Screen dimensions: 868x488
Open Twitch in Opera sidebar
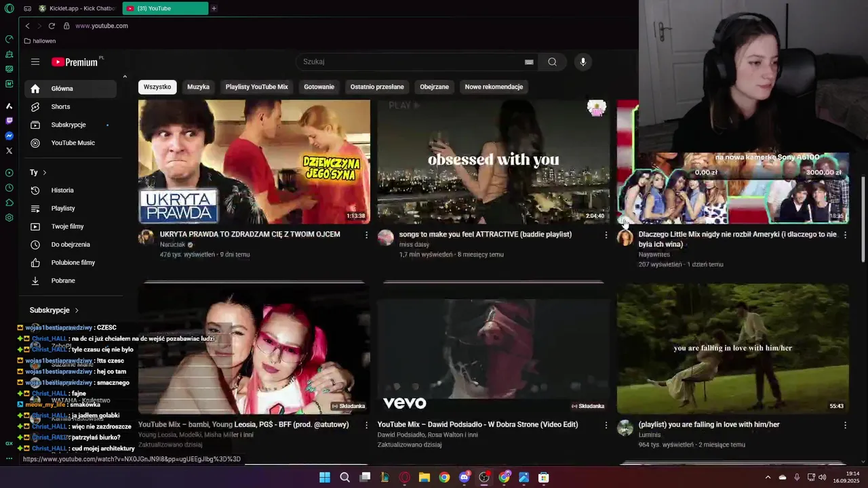click(x=9, y=121)
